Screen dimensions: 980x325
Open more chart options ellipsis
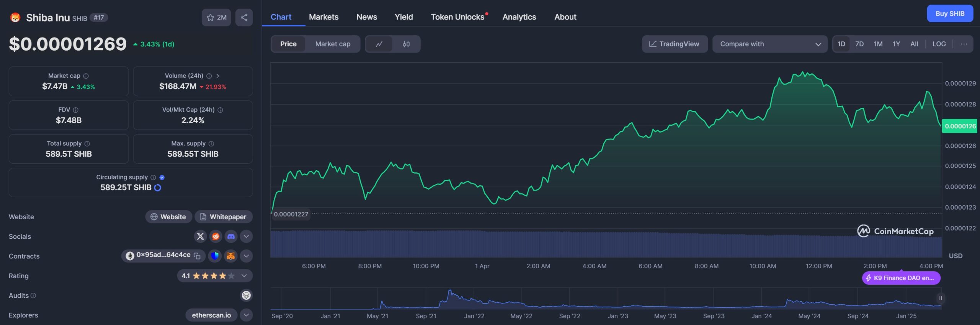(964, 44)
